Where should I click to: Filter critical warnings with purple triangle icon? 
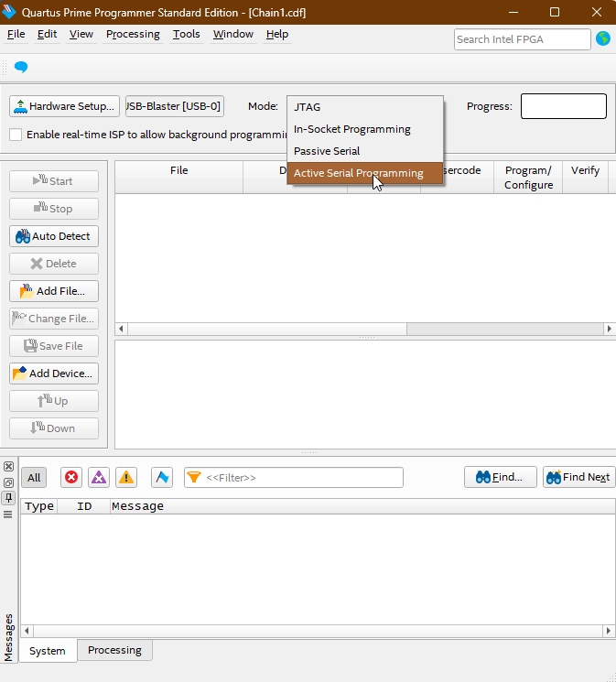(x=99, y=477)
